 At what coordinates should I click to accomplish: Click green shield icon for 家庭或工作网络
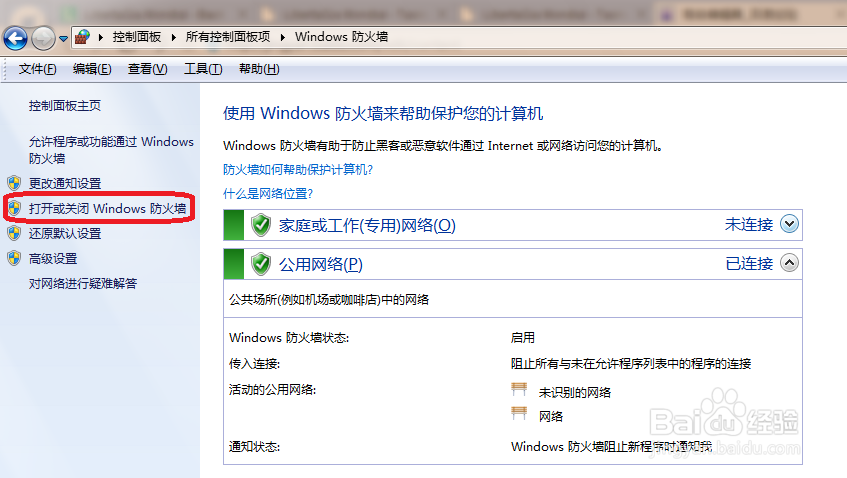[261, 225]
